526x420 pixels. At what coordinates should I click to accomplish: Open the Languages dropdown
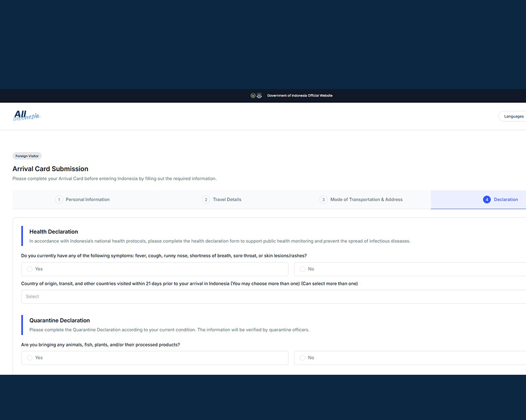point(512,116)
